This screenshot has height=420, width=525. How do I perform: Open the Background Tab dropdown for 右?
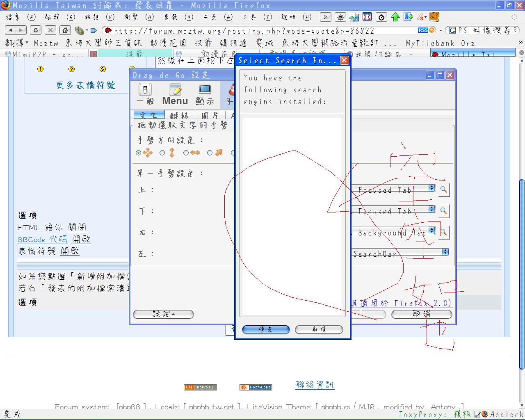click(x=431, y=230)
